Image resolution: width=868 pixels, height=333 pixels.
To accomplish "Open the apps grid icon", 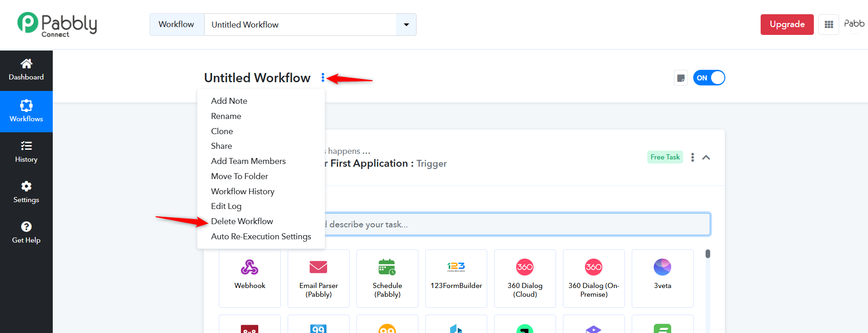I will point(829,25).
